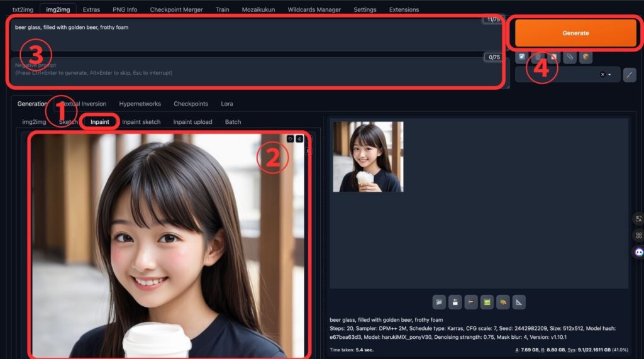Open the Lora tab

[226, 104]
